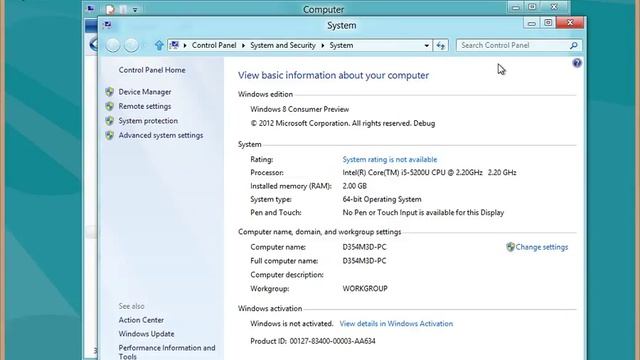640x360 pixels.
Task: Expand the address bar history dropdown
Action: point(426,45)
